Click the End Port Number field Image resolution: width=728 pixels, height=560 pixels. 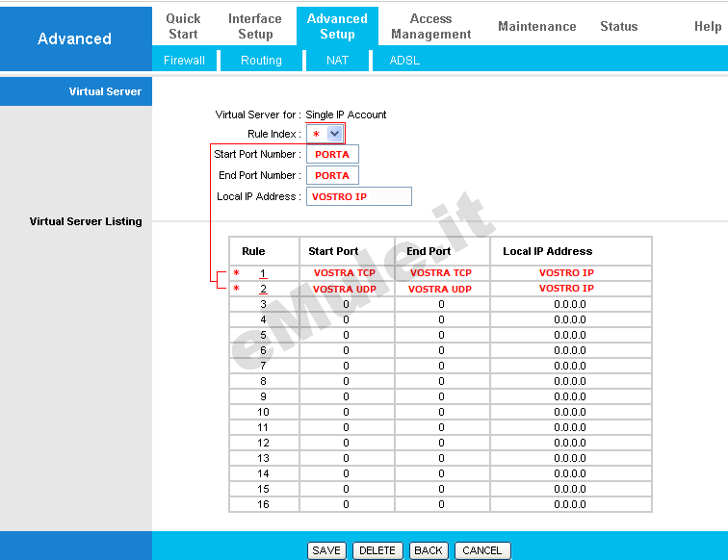(x=332, y=175)
